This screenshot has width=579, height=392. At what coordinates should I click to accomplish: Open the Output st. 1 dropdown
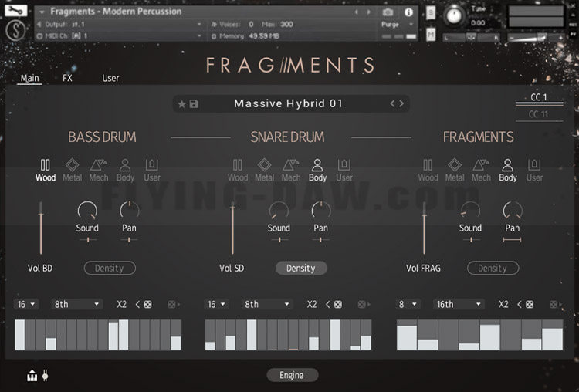click(120, 25)
